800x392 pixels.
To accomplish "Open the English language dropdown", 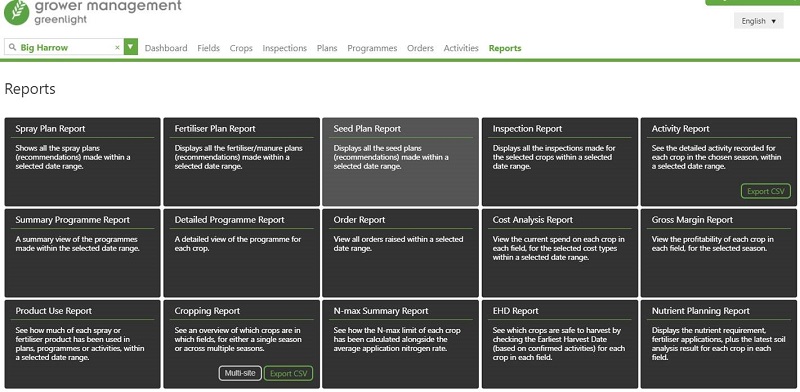I will pos(759,21).
